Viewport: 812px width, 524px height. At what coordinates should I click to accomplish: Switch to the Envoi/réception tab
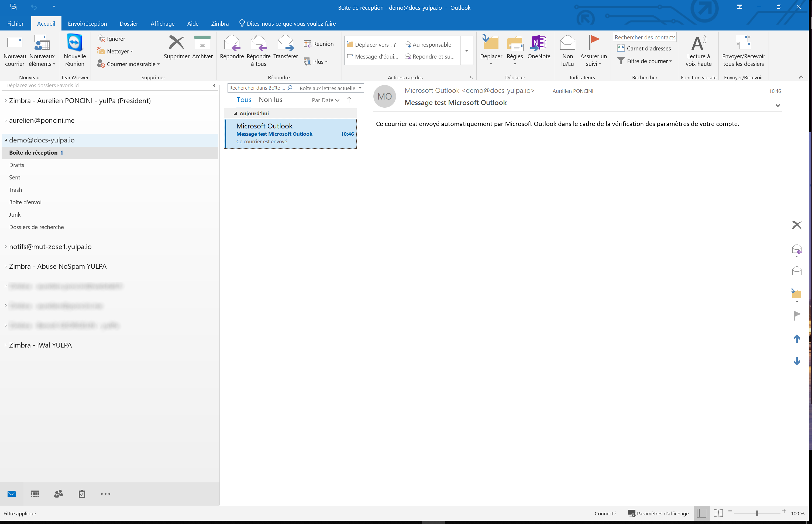tap(87, 23)
